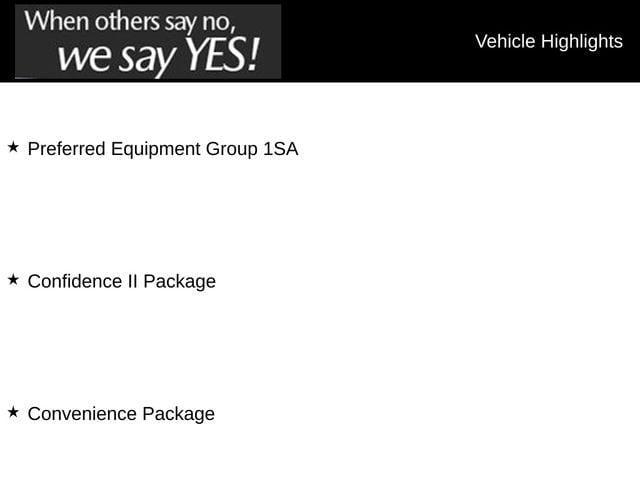
Task: Click the star bullet beside Confidence II Package
Action: (x=13, y=279)
